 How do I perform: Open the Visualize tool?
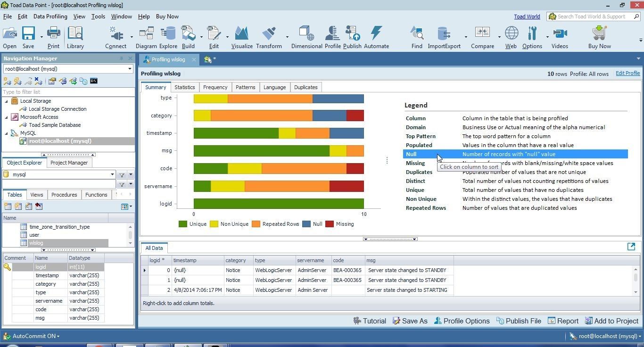coord(242,37)
